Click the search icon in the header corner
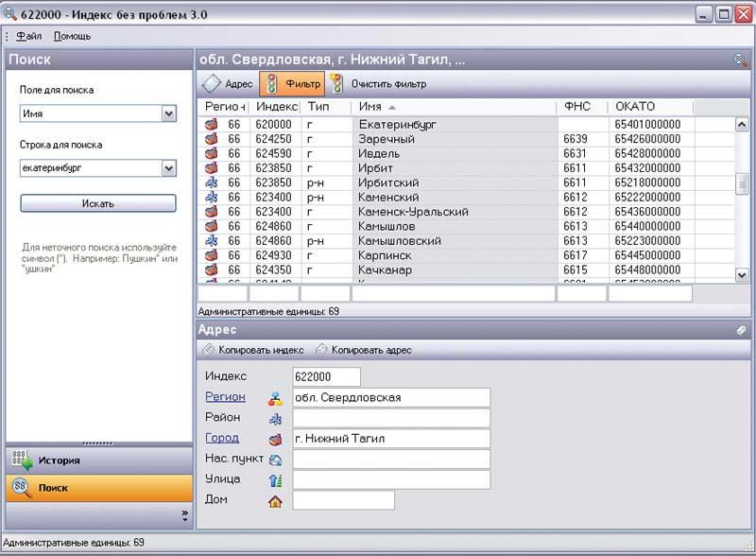The width and height of the screenshot is (756, 556). click(741, 60)
